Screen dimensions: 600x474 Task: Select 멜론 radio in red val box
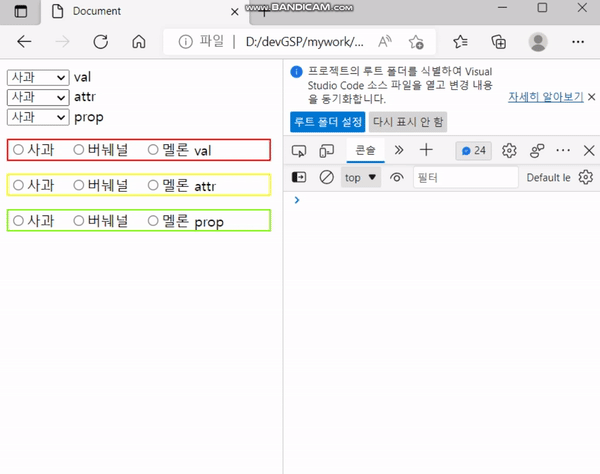(x=153, y=150)
